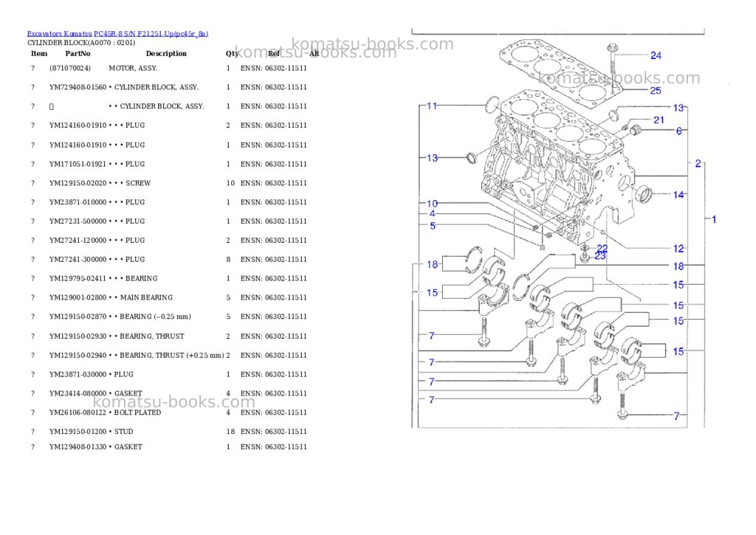The width and height of the screenshot is (756, 535).
Task: Click the BEARING (–0.25 mm) description
Action: tap(155, 317)
